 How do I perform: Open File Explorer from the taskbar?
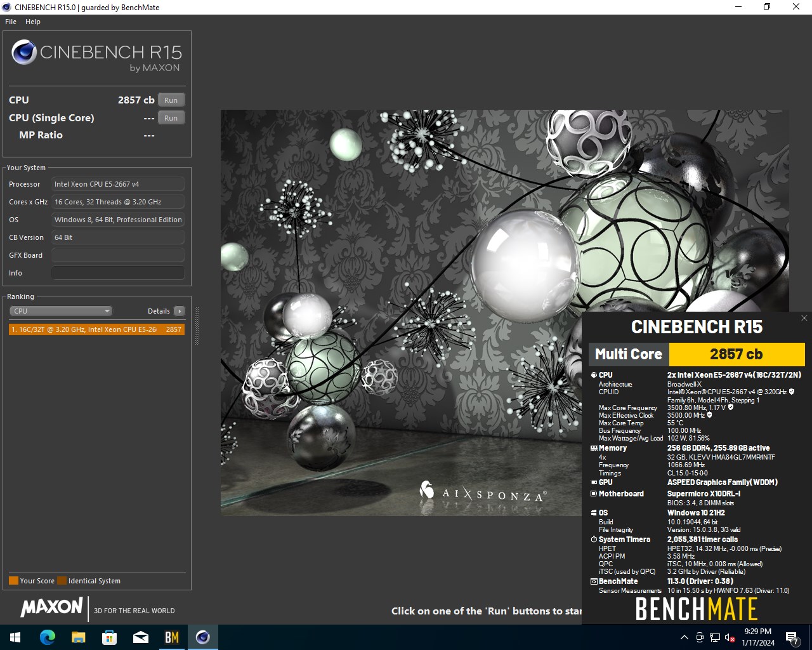78,637
